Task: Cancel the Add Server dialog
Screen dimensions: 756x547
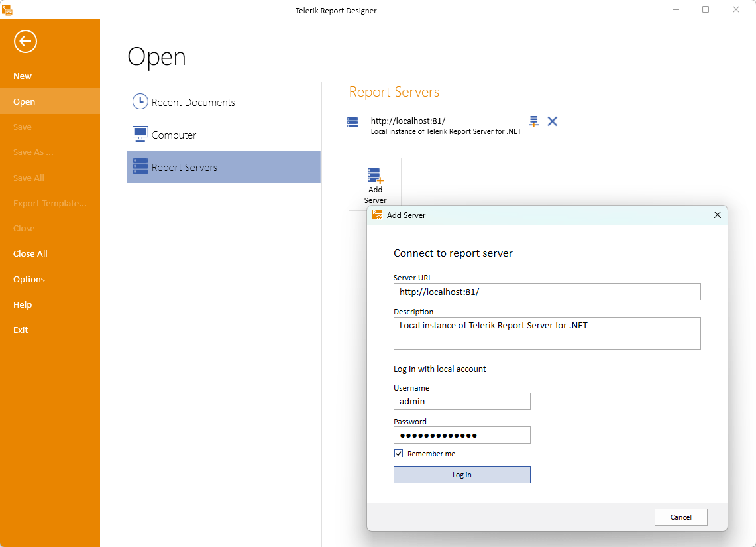Action: point(680,517)
